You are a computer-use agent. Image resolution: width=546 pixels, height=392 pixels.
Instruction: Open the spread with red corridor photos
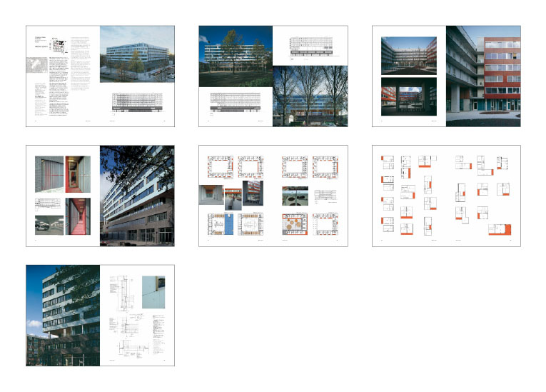[101, 196]
